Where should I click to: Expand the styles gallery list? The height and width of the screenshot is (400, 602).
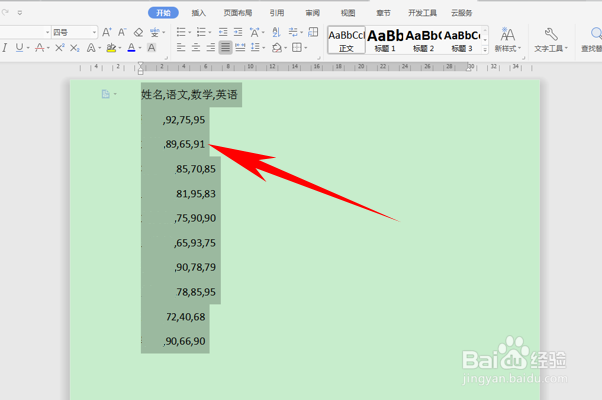[485, 50]
